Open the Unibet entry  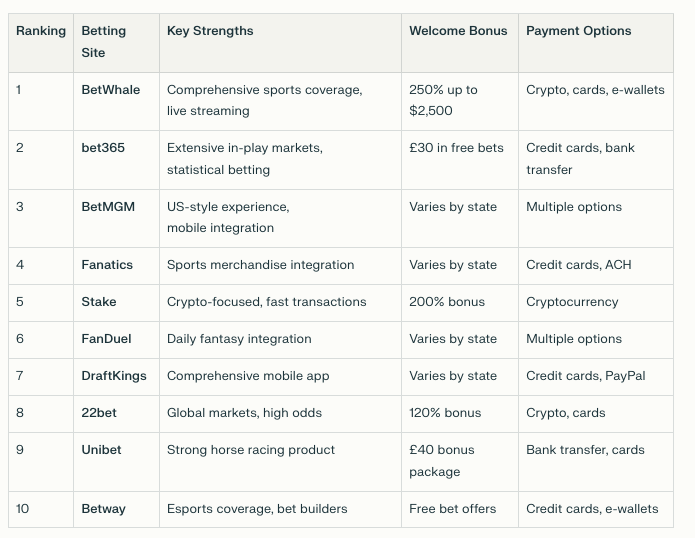pyautogui.click(x=101, y=450)
